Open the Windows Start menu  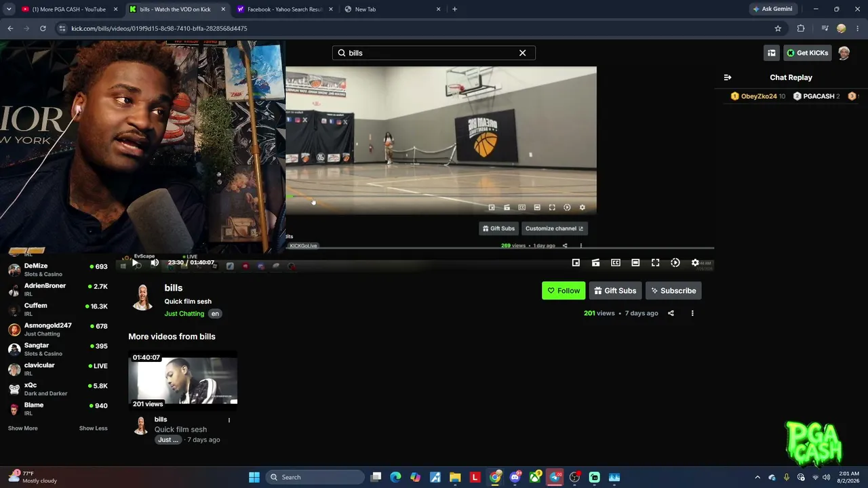pos(254,477)
